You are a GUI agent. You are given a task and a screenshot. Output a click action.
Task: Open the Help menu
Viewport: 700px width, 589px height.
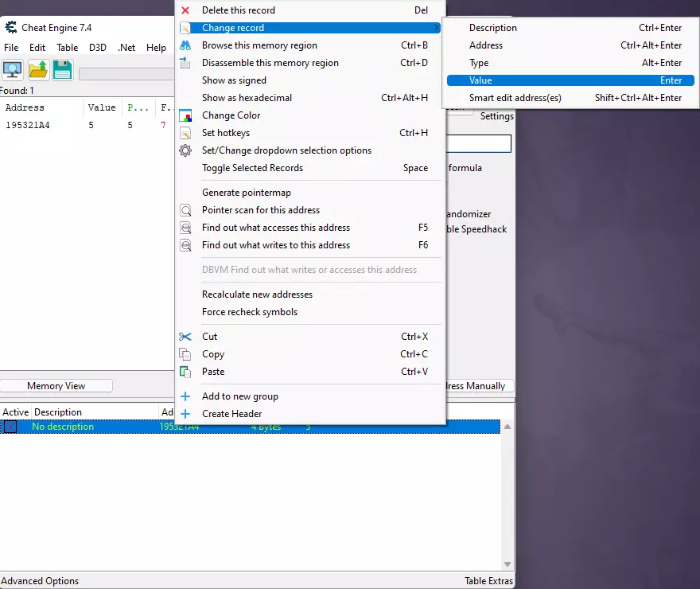156,47
